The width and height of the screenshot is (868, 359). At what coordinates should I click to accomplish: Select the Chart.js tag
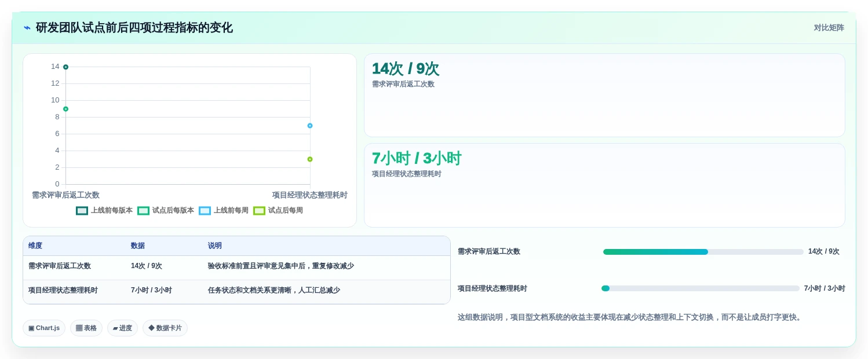pos(44,328)
